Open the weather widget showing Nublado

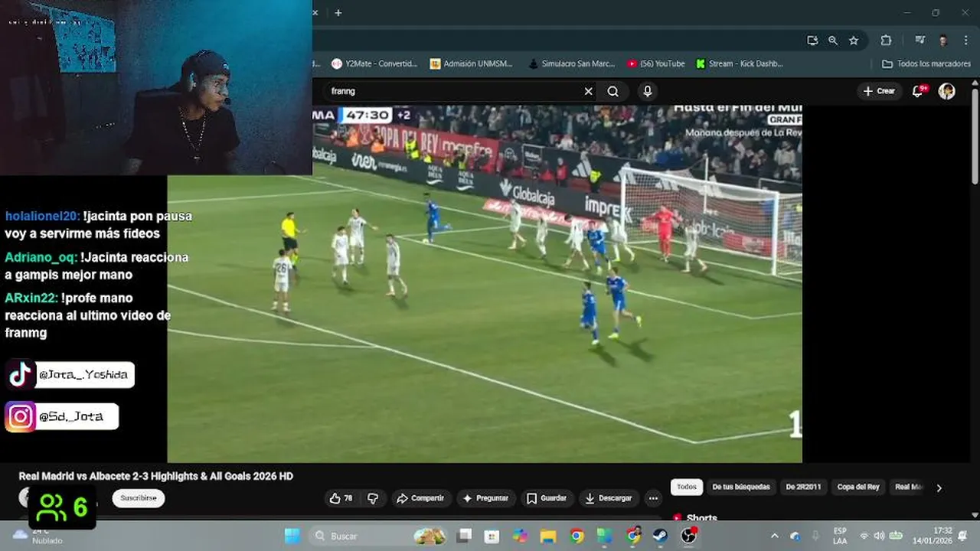click(x=37, y=535)
